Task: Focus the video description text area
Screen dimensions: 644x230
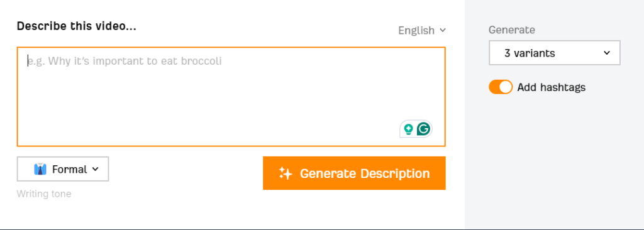Action: click(x=231, y=97)
